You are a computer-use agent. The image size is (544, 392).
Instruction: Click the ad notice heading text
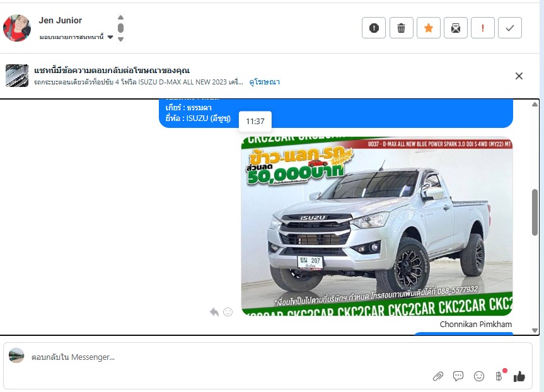point(112,71)
